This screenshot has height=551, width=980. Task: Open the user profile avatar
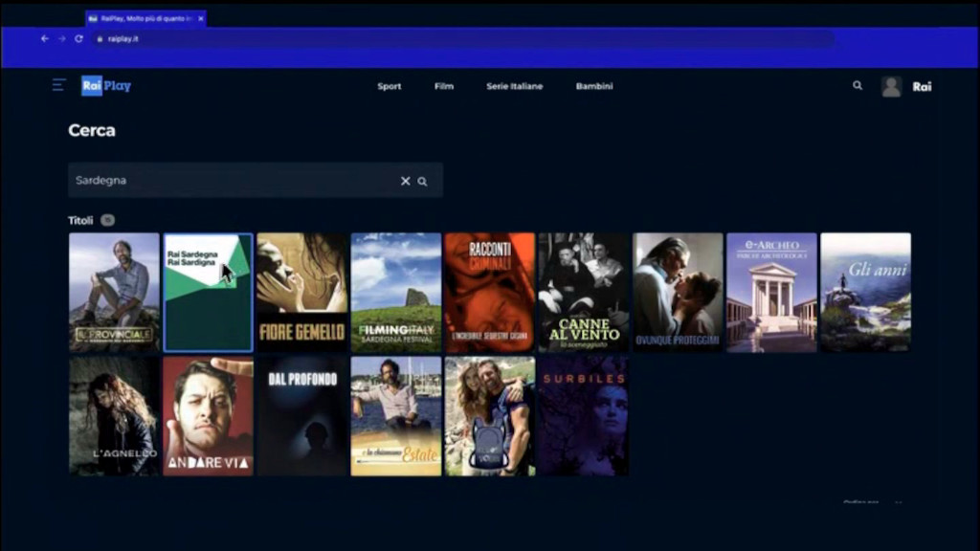pos(891,86)
